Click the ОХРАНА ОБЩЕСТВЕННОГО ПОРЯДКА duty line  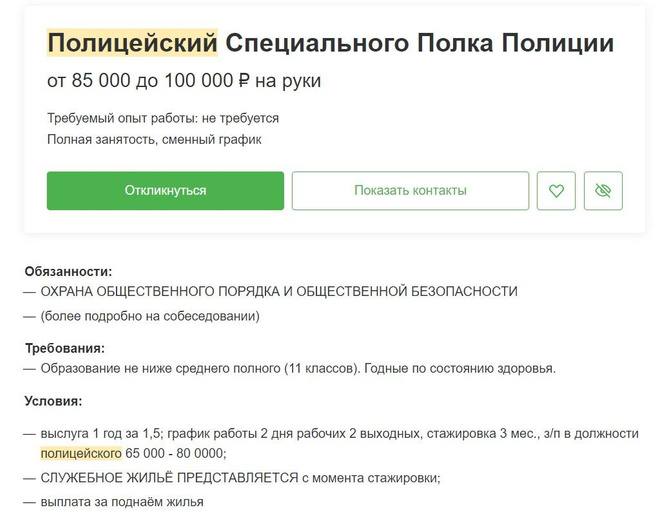(279, 291)
